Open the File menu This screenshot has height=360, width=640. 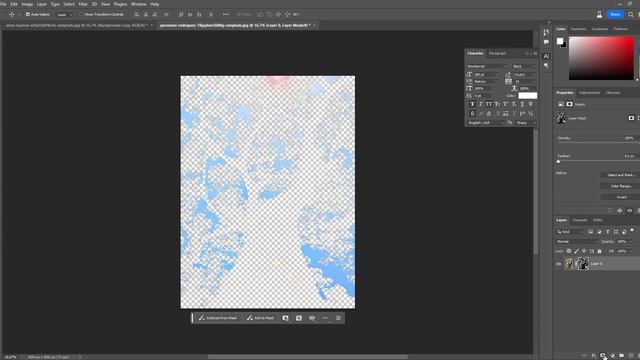coord(3,4)
